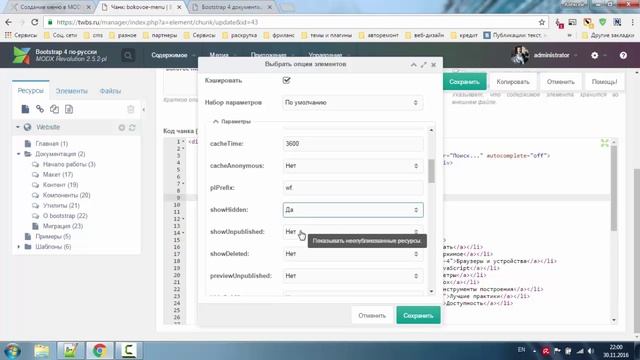Switch to the Bootstrap 4 documentation browser tab

pos(231,7)
